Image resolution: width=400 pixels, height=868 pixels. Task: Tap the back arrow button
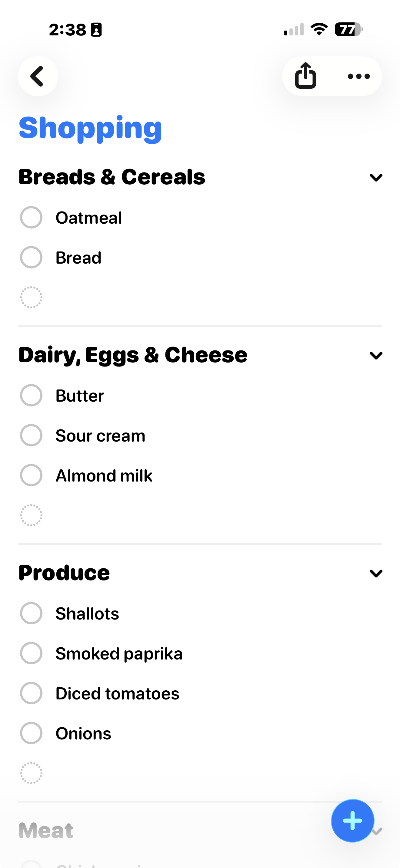point(38,76)
